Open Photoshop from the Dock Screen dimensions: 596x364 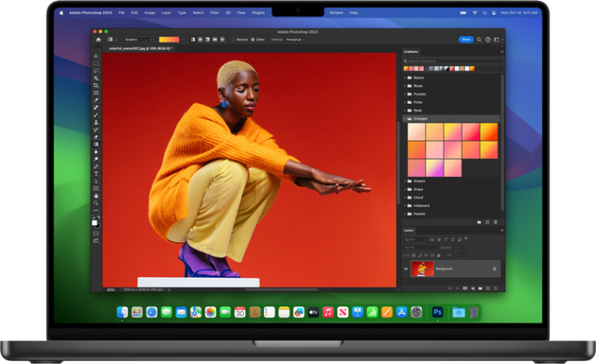[438, 312]
